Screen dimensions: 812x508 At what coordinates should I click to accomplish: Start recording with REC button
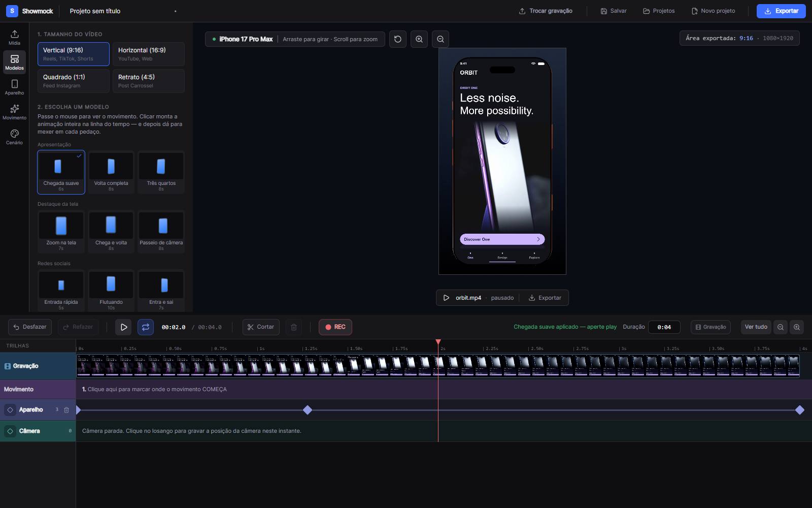tap(335, 327)
